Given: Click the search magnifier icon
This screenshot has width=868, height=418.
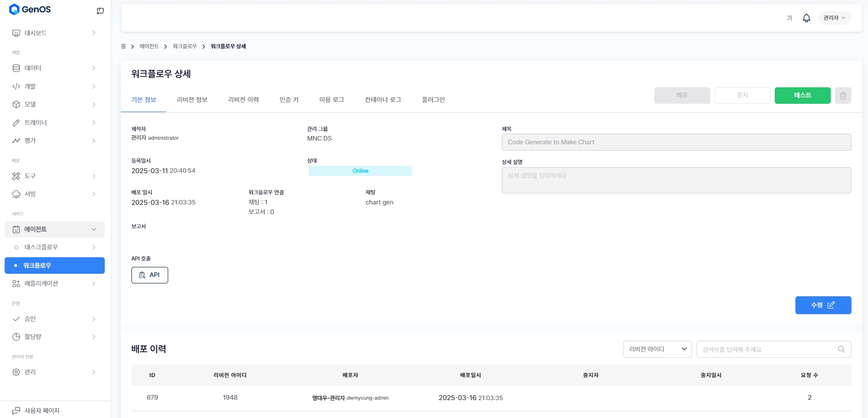Looking at the screenshot, I should (841, 350).
